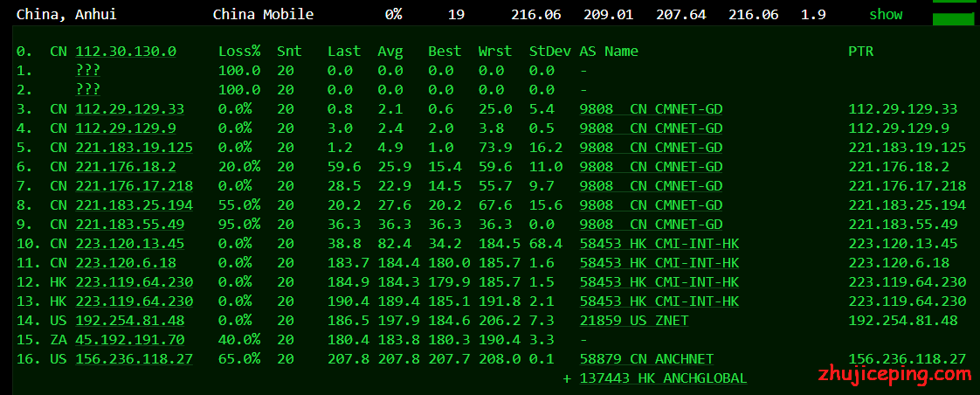Click the Snt column header
980x395 pixels.
[x=289, y=52]
